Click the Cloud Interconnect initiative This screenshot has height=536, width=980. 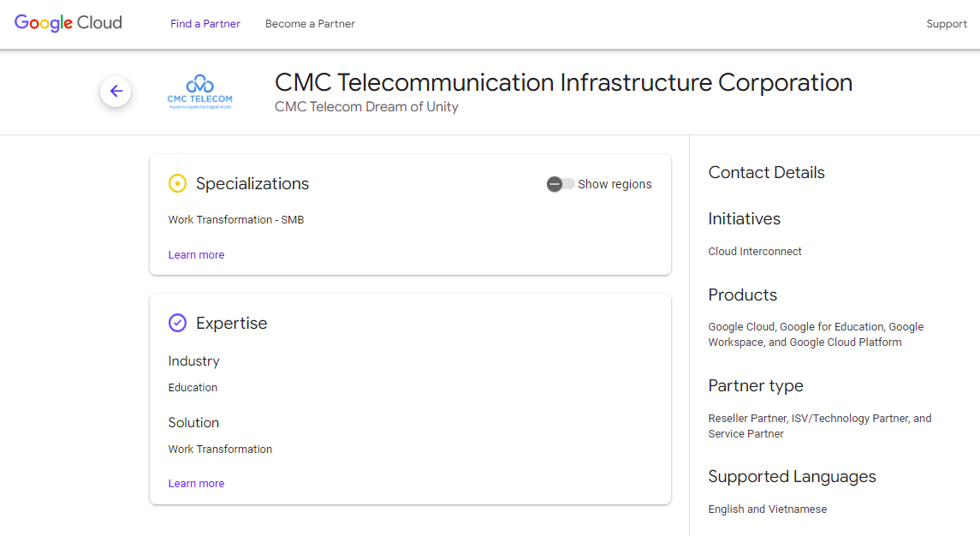tap(755, 252)
